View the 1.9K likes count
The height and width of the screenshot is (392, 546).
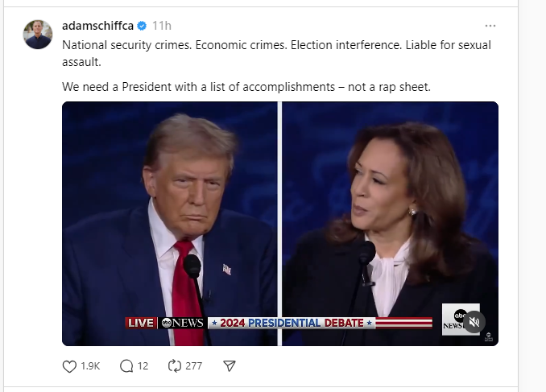coord(90,365)
